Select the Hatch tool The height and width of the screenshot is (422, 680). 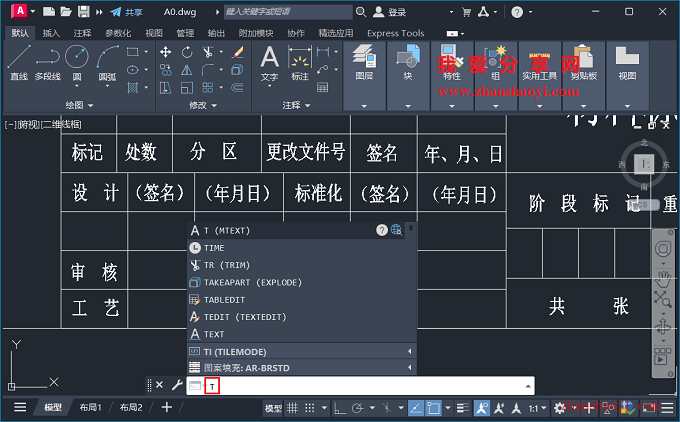[133, 88]
